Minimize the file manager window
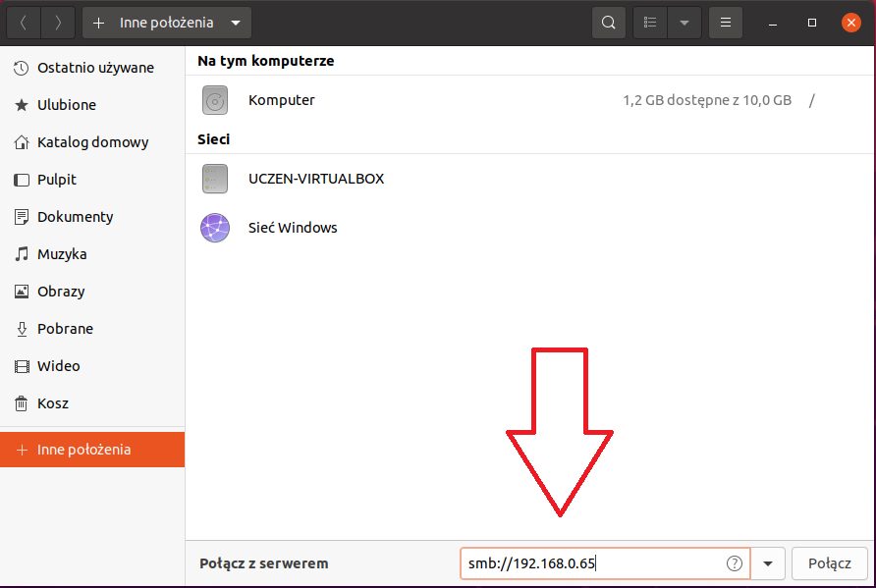 pyautogui.click(x=773, y=23)
